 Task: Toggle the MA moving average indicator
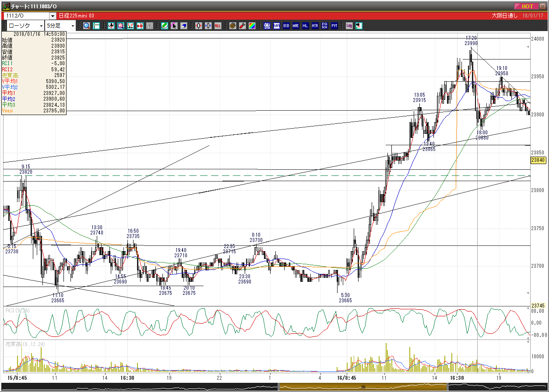pos(277,25)
